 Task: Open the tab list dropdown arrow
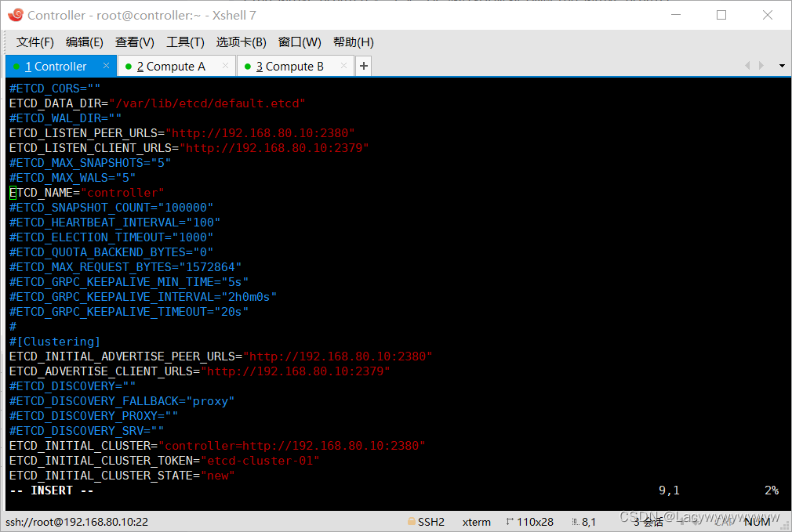pyautogui.click(x=780, y=66)
